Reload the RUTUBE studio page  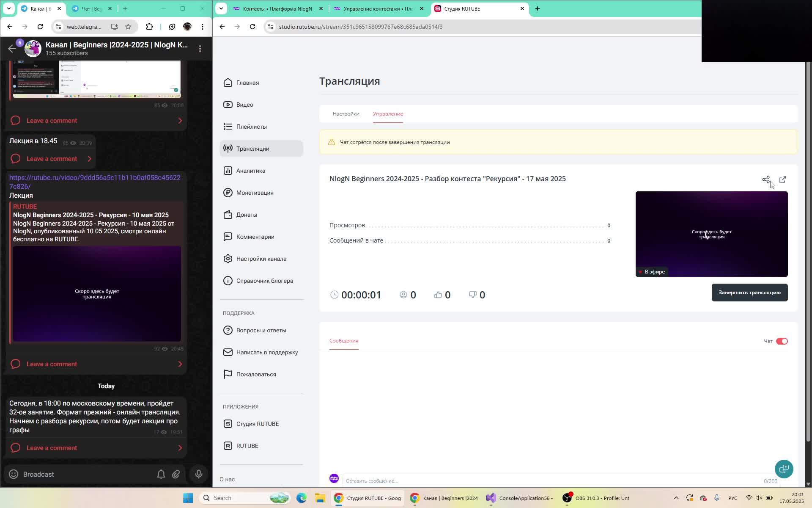[252, 27]
